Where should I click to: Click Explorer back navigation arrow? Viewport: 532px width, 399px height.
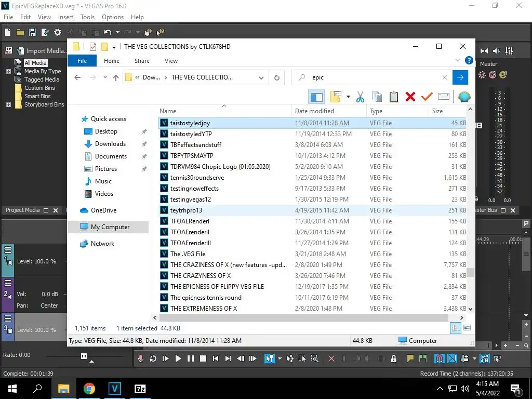(x=77, y=77)
